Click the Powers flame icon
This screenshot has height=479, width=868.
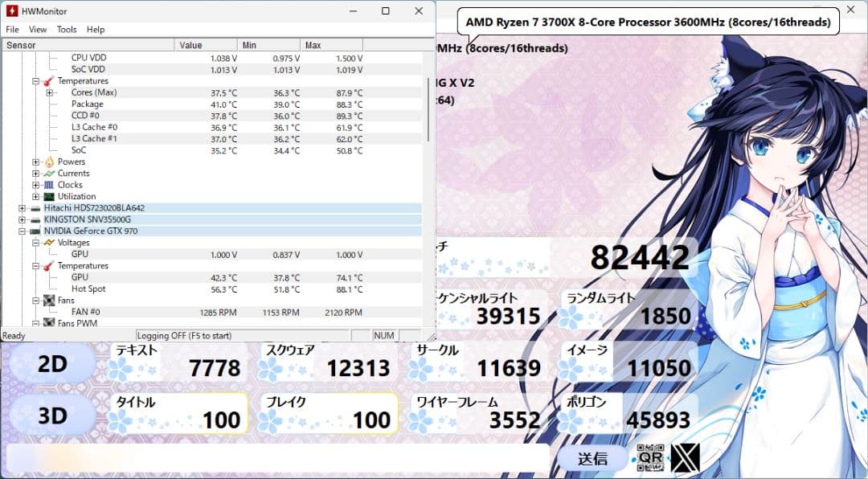[49, 162]
